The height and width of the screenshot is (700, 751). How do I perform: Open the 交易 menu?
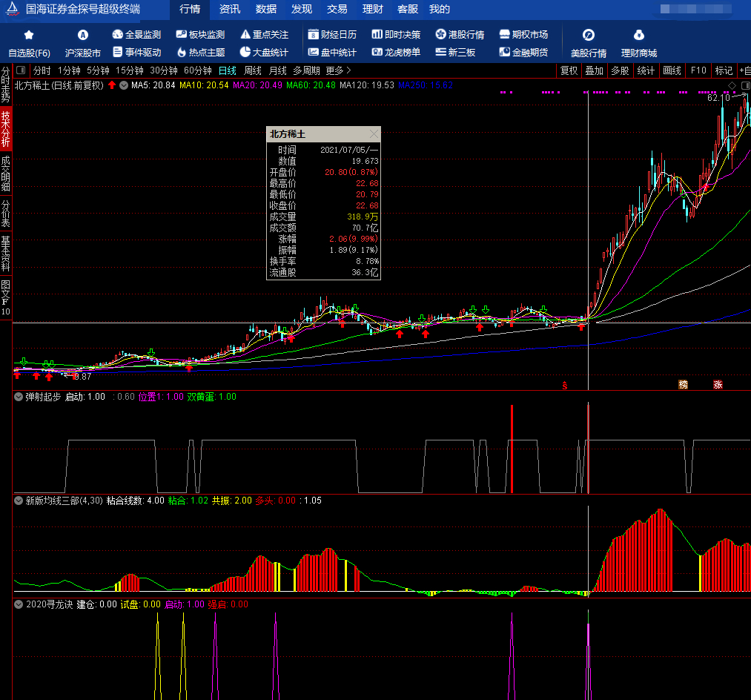pyautogui.click(x=337, y=9)
